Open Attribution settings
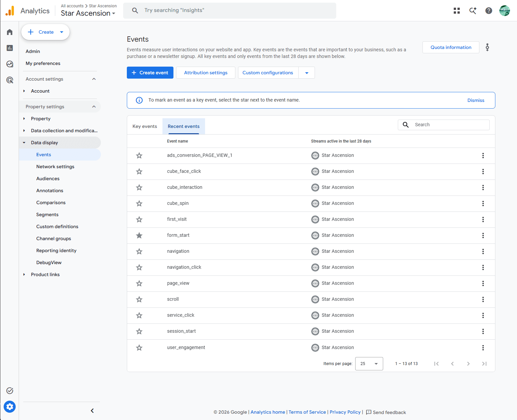Viewport: 517px width, 420px height. point(206,73)
